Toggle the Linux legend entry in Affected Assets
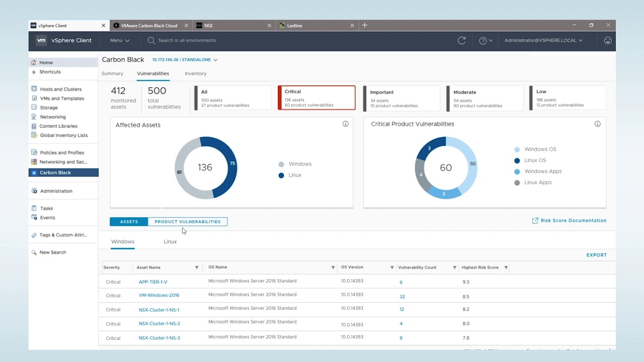The image size is (644, 362). point(295,175)
